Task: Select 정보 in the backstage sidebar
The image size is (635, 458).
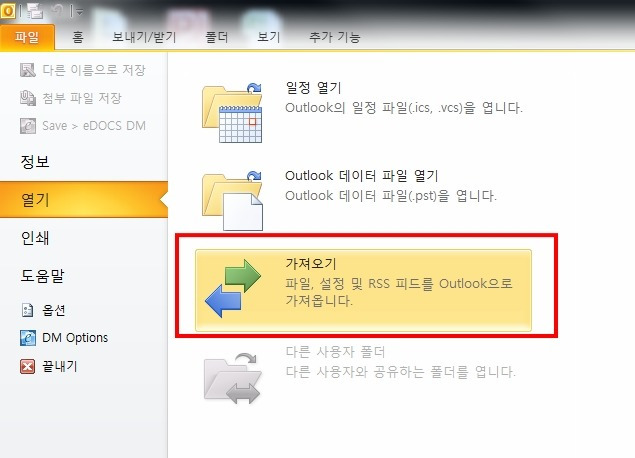Action: 35,162
